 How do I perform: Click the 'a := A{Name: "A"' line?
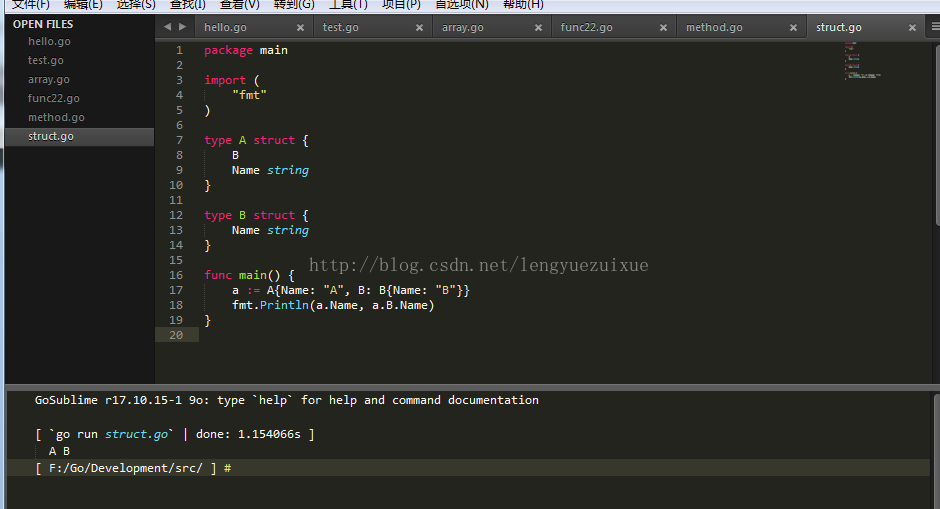(x=351, y=290)
